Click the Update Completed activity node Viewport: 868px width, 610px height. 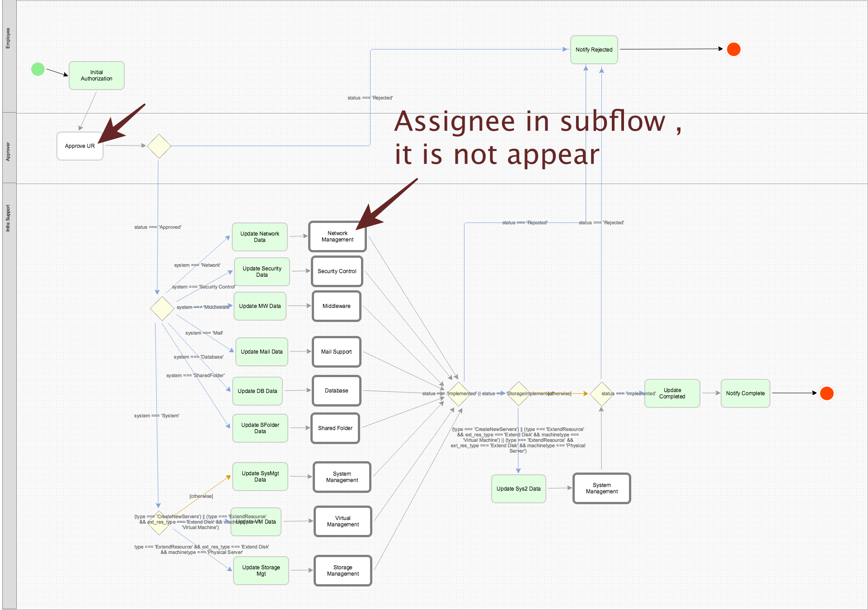(672, 393)
